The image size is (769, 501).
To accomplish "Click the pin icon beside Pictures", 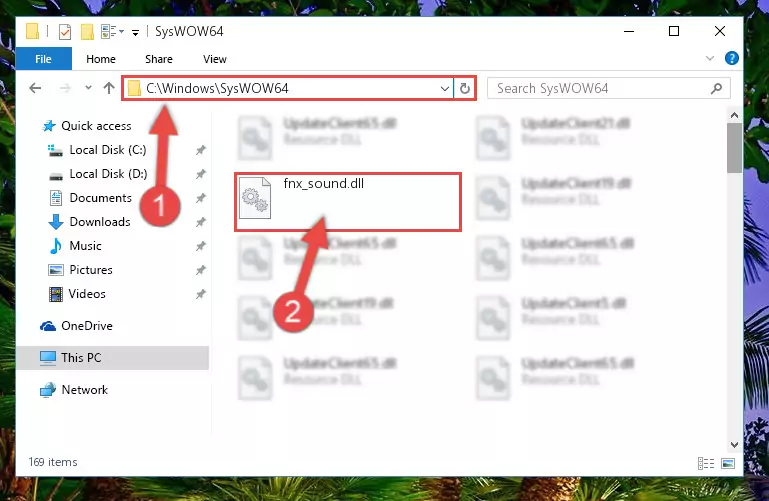I will [x=201, y=270].
